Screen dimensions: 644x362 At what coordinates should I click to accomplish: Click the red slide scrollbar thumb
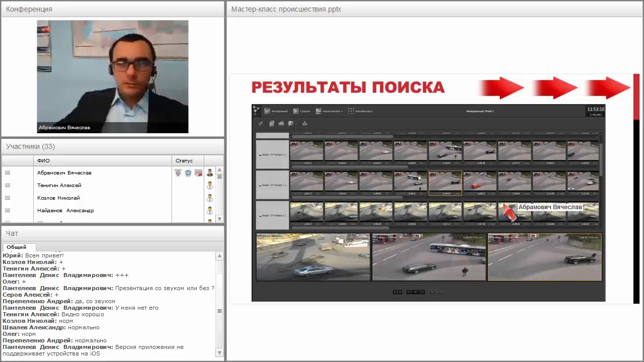point(636,97)
